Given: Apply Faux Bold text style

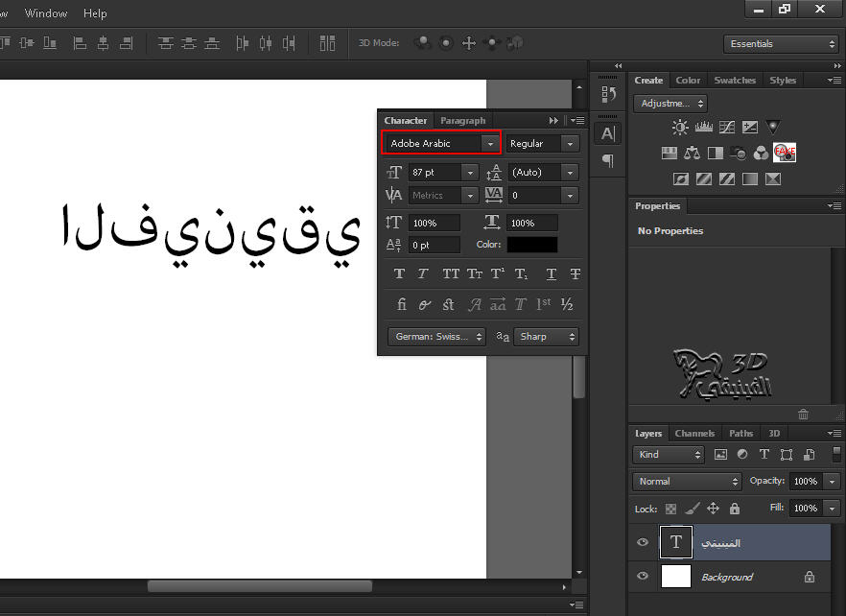Looking at the screenshot, I should (400, 274).
